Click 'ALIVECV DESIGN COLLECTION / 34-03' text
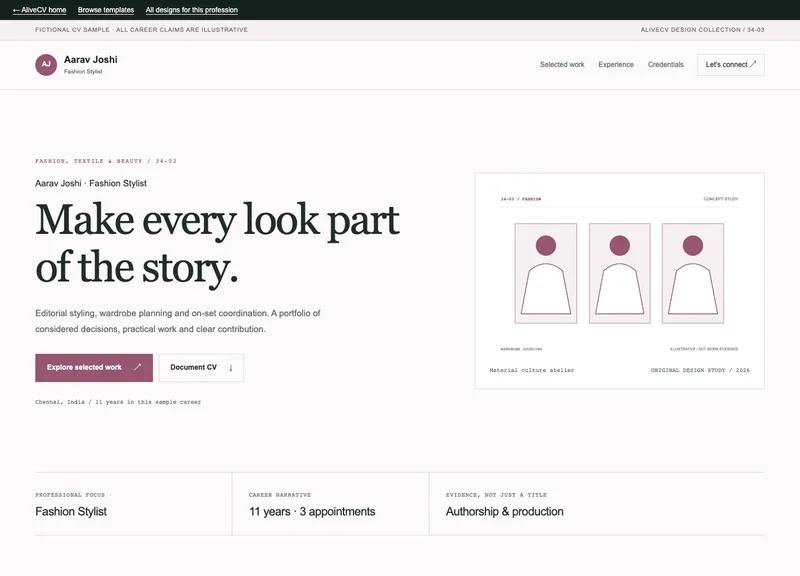800x576 pixels. [x=702, y=30]
